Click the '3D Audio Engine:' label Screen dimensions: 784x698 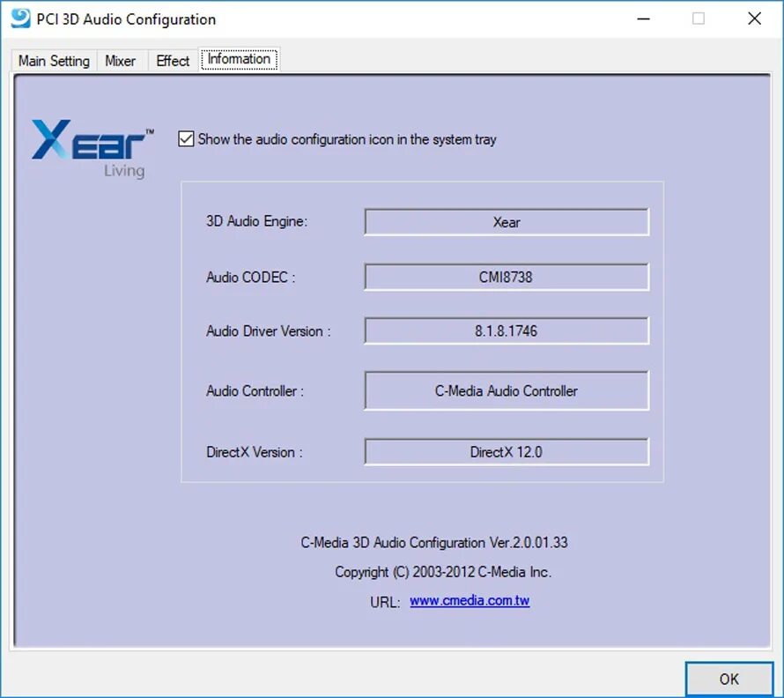[x=257, y=221]
